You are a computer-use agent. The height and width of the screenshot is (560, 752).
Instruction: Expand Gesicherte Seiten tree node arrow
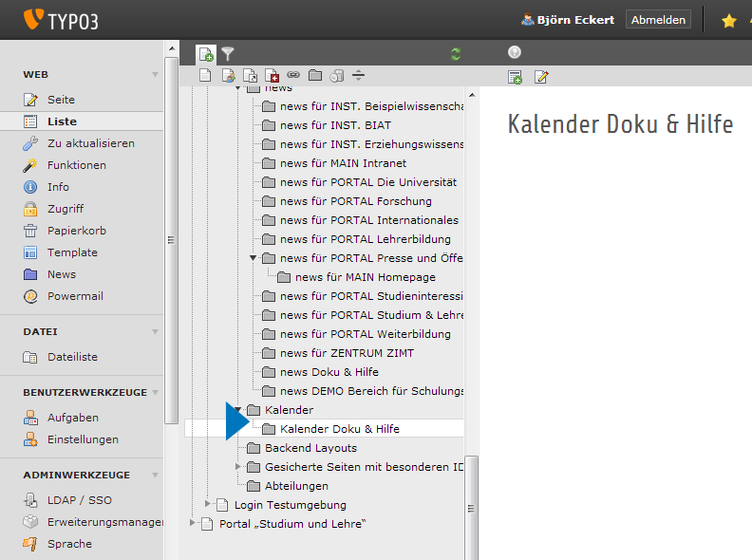click(x=238, y=466)
